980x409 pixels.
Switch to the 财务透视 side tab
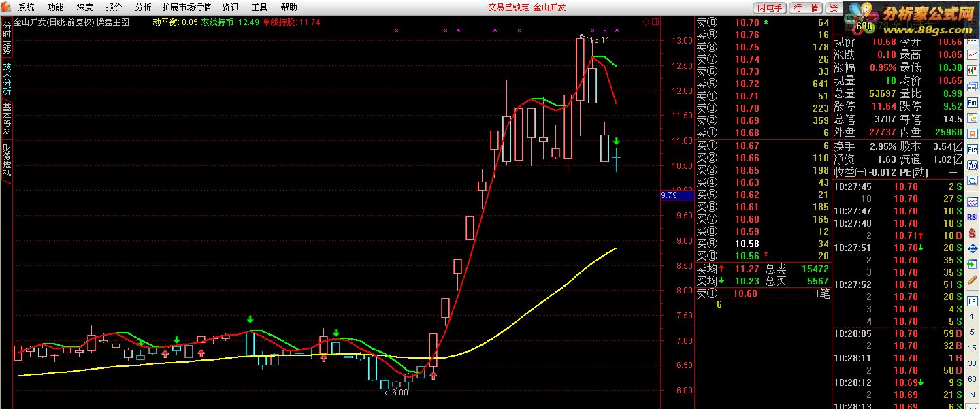tap(7, 160)
